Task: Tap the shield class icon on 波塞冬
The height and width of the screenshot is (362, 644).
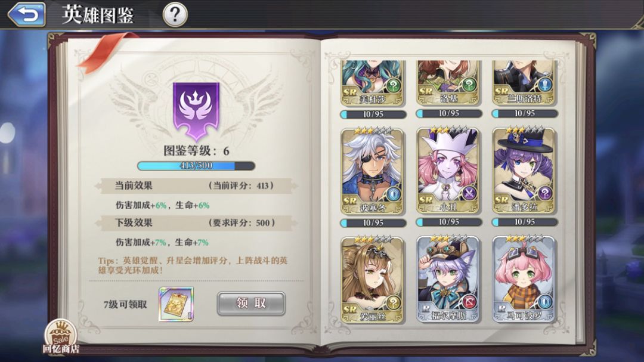Action: [392, 194]
